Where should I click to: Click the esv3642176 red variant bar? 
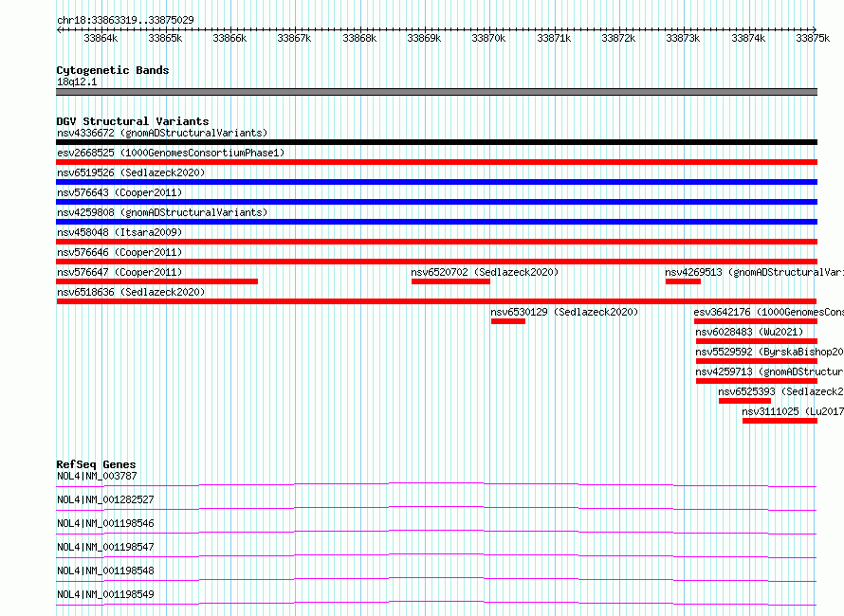(x=756, y=321)
